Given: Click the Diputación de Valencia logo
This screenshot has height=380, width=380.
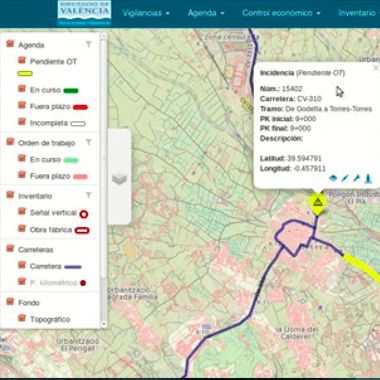Looking at the screenshot, I should (x=84, y=13).
